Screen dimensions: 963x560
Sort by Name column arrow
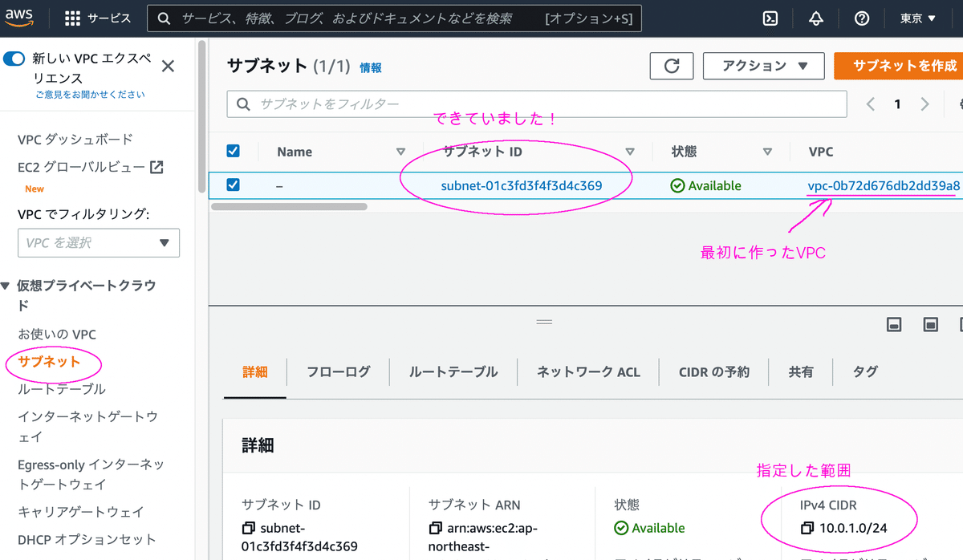coord(401,152)
